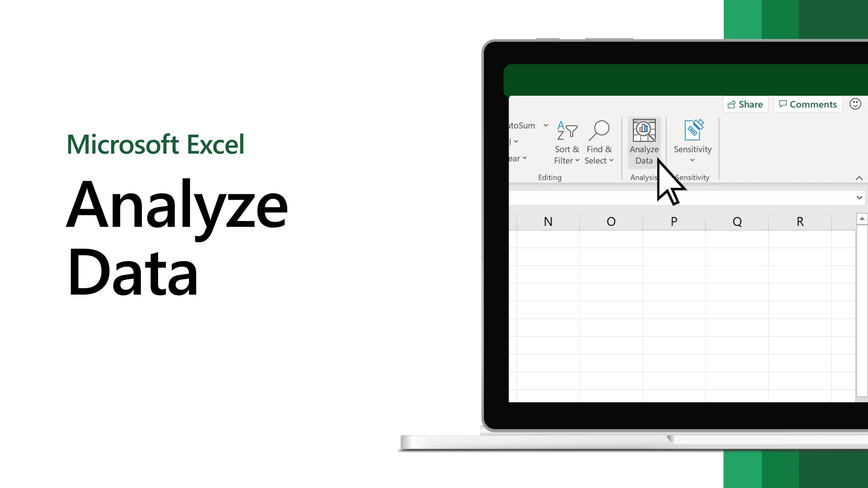
Task: Click the Share button
Action: point(745,104)
